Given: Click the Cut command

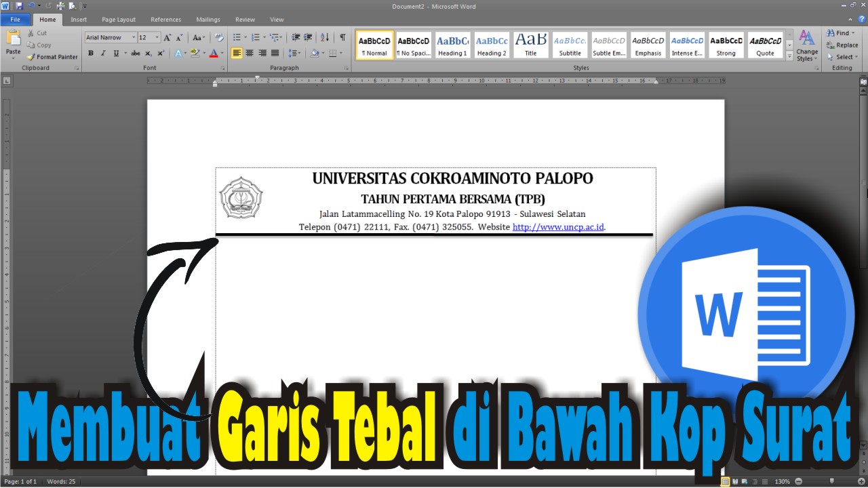Looking at the screenshot, I should coord(37,33).
